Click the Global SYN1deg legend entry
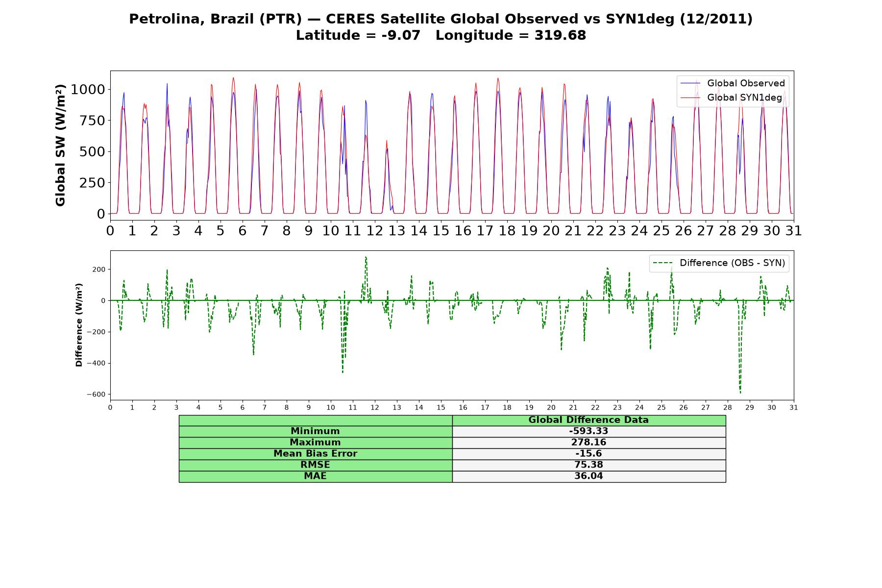Viewport: 882px width, 588px height. [x=731, y=98]
